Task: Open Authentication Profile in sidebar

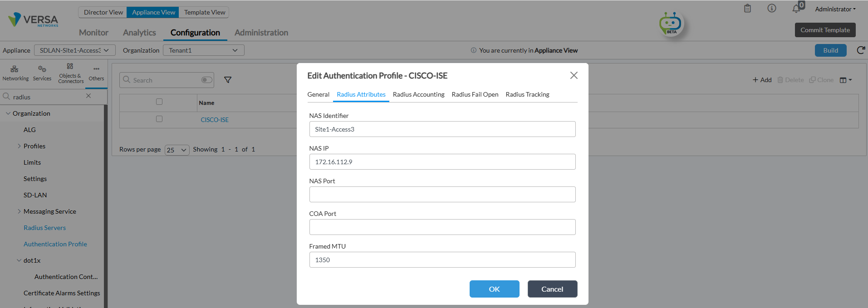Action: 55,244
